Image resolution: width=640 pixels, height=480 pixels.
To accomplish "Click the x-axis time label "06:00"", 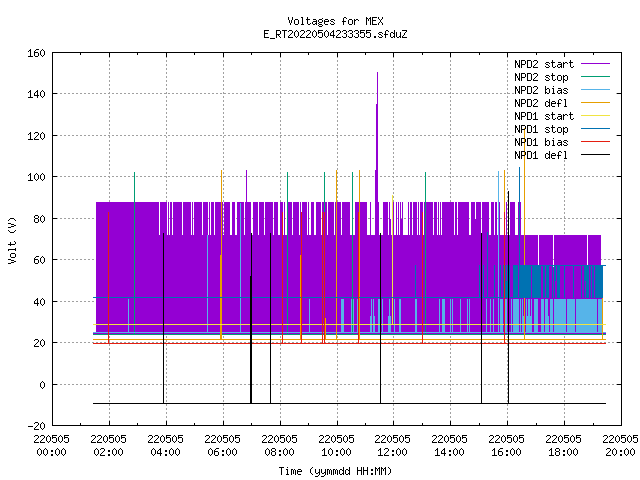I will (222, 452).
